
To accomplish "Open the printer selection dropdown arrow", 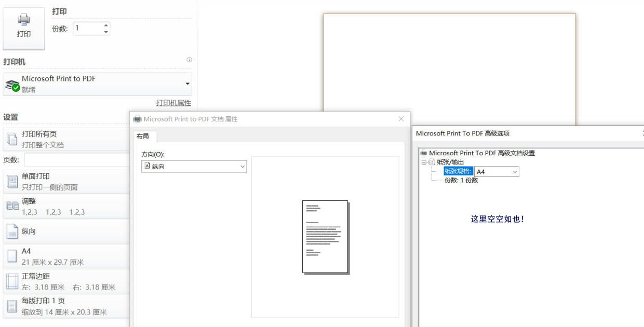I will click(x=189, y=84).
